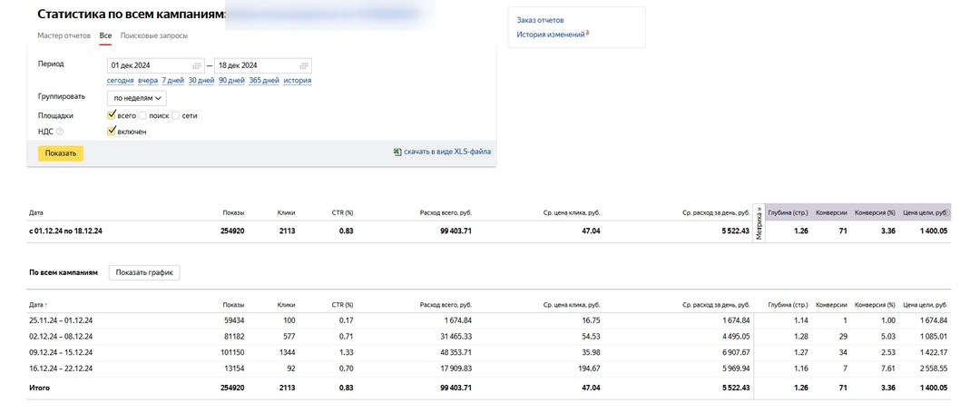Click Клики header in lower table

286,305
